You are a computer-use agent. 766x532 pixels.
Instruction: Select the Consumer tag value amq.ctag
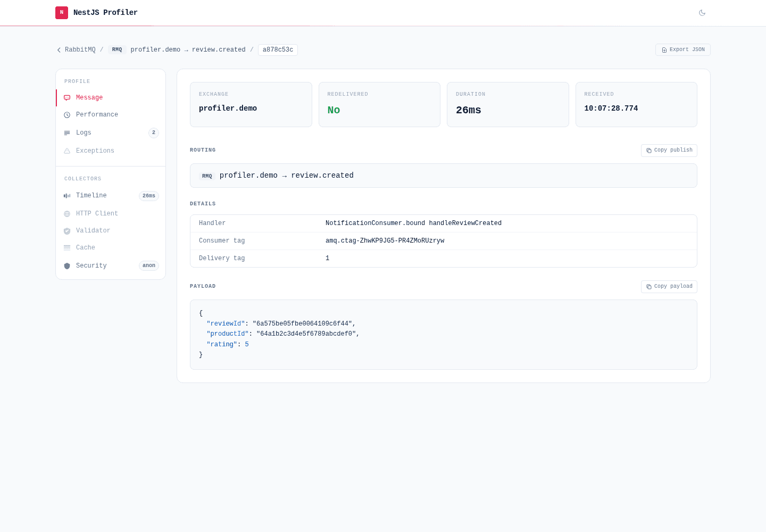pyautogui.click(x=385, y=241)
